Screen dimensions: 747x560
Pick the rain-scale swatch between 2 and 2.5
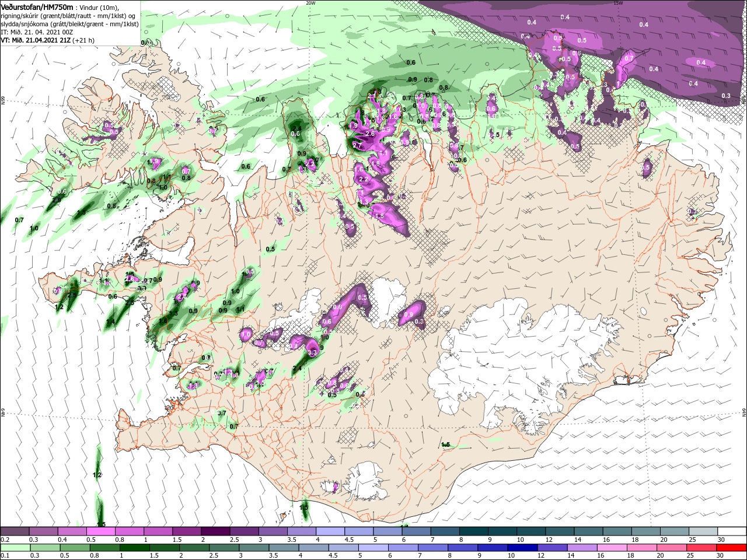pyautogui.click(x=194, y=548)
